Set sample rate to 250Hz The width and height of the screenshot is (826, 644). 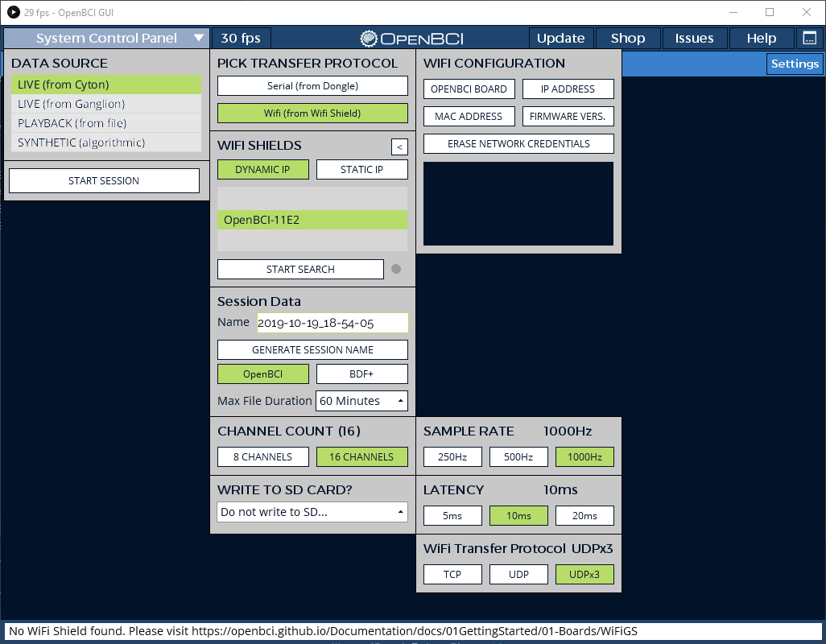click(452, 456)
